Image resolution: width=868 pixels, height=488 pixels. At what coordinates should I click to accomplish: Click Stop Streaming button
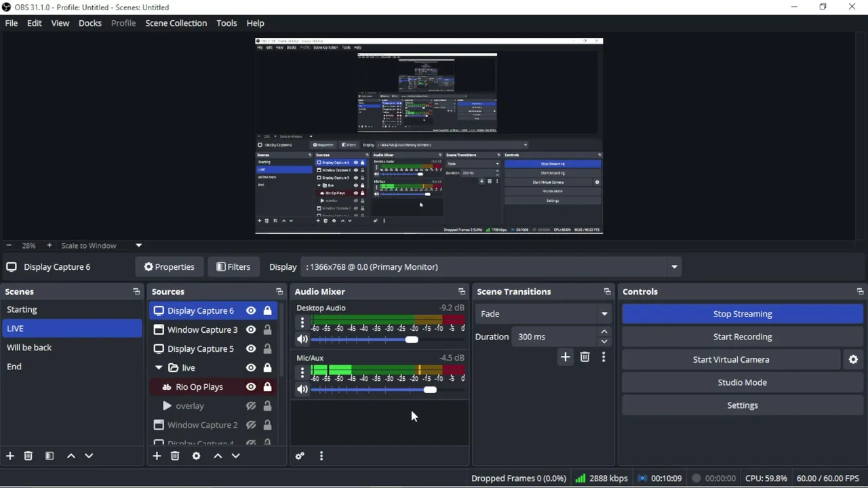tap(743, 314)
